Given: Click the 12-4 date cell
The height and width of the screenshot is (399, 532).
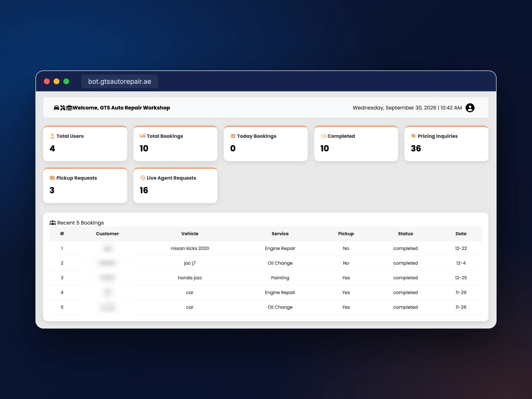Looking at the screenshot, I should pos(461,263).
